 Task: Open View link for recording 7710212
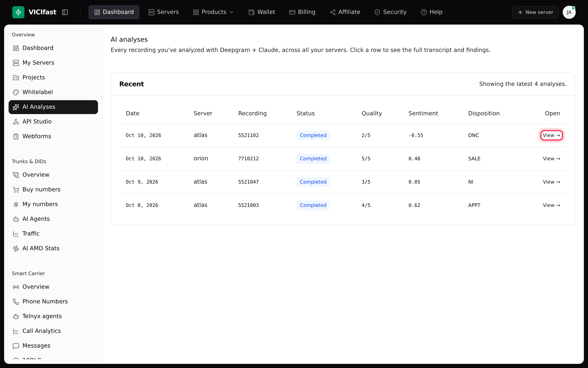(551, 159)
